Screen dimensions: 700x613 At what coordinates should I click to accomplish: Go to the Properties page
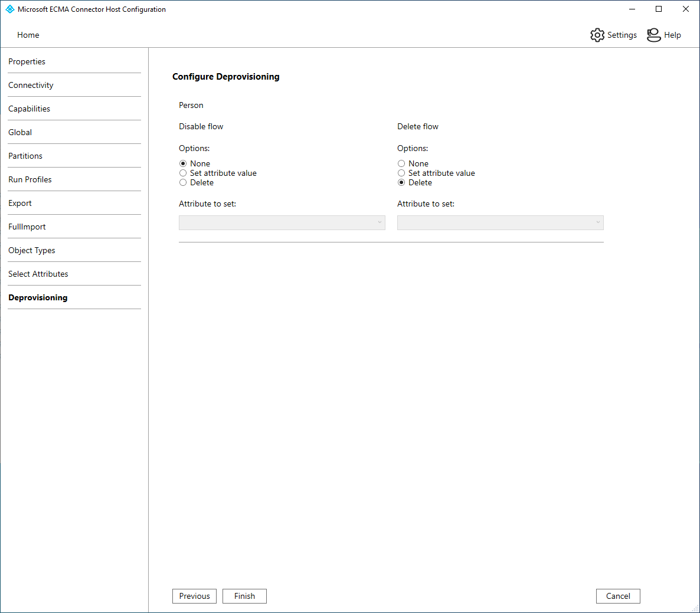tap(27, 61)
